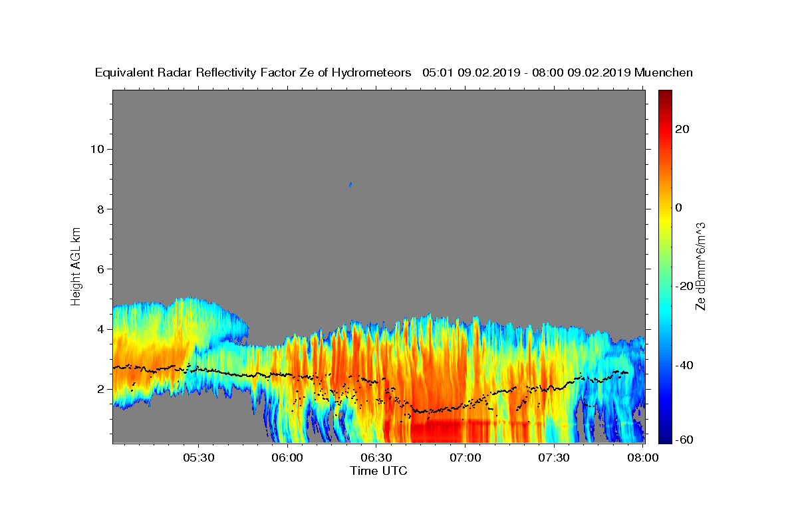Click the colorbar value '20'

point(681,129)
